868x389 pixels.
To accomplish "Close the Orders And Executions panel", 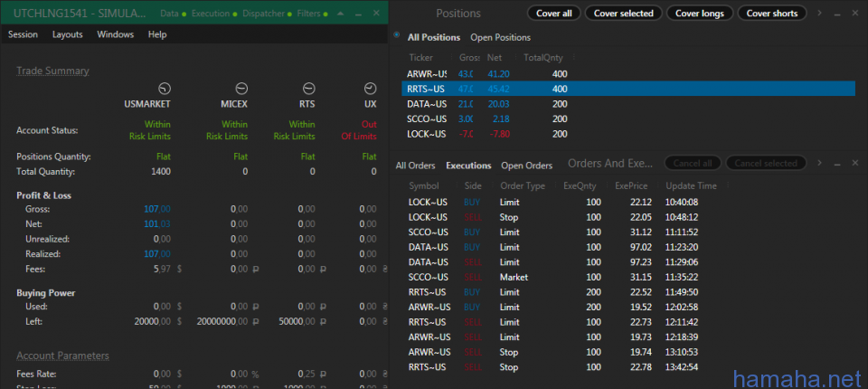I will [855, 163].
